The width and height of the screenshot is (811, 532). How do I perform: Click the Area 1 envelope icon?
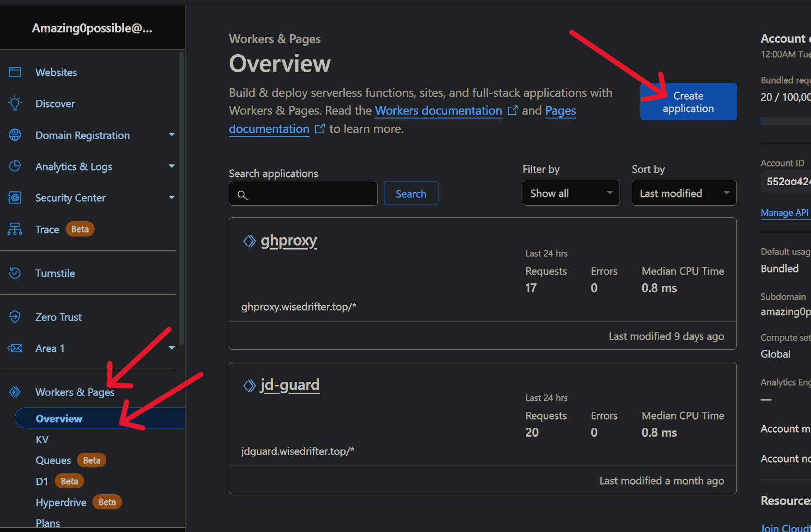(15, 348)
